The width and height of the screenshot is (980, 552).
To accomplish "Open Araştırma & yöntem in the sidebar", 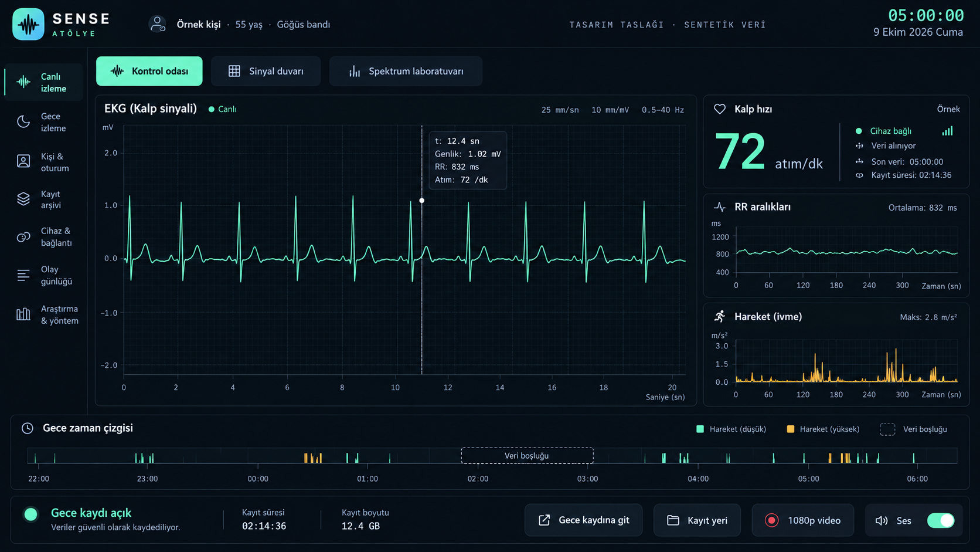I will (43, 314).
